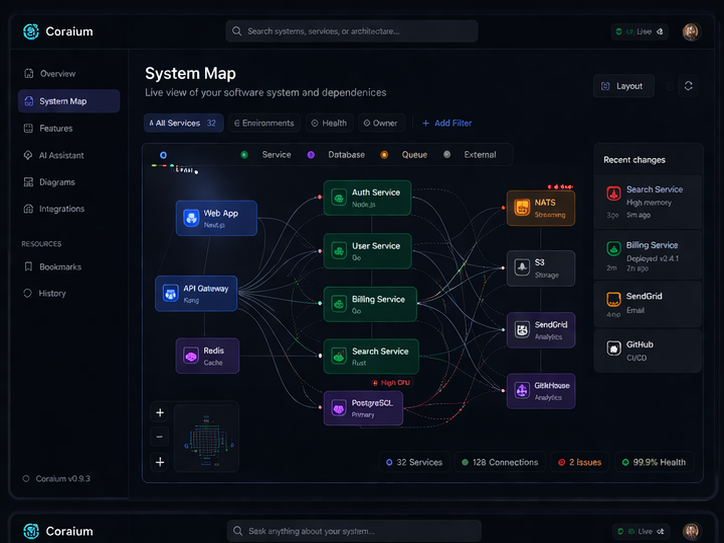Click the GitHub icon in Recent changes
Viewport: 724px width, 543px height.
pyautogui.click(x=613, y=348)
